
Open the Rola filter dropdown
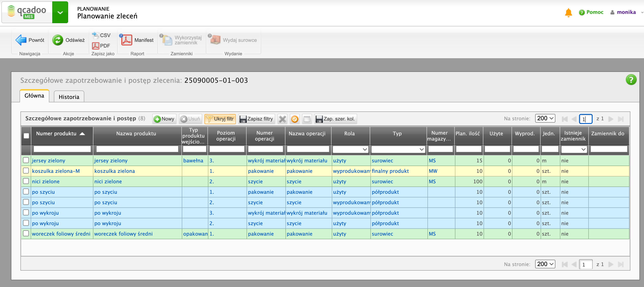coord(350,149)
